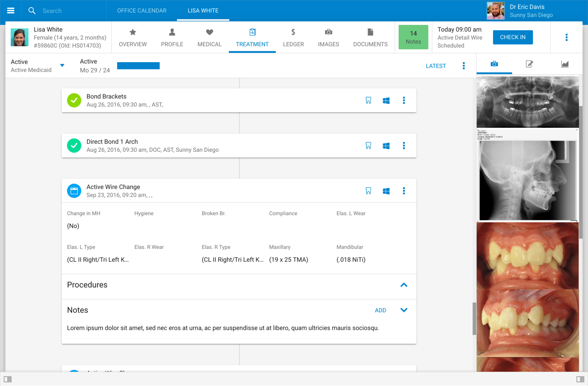
Task: Open Dr Eric Davis profile avatar
Action: 496,11
